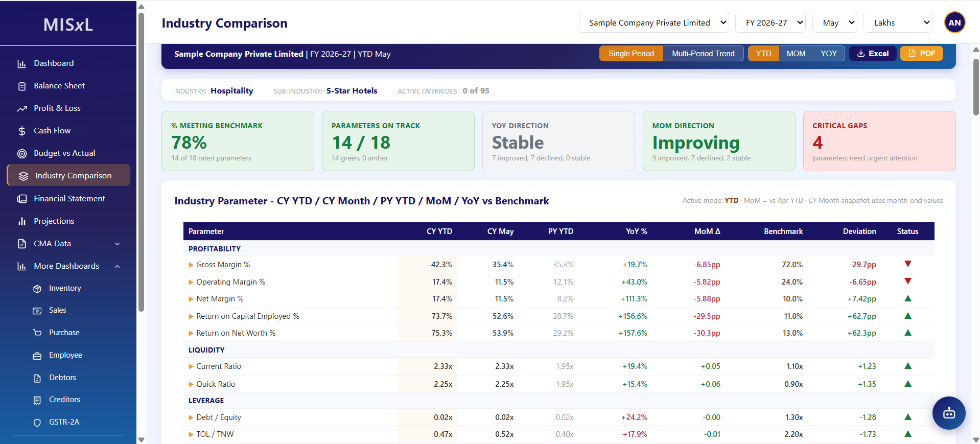Click the GSTR-2A shield icon
Image resolution: width=980 pixels, height=444 pixels.
click(x=37, y=423)
